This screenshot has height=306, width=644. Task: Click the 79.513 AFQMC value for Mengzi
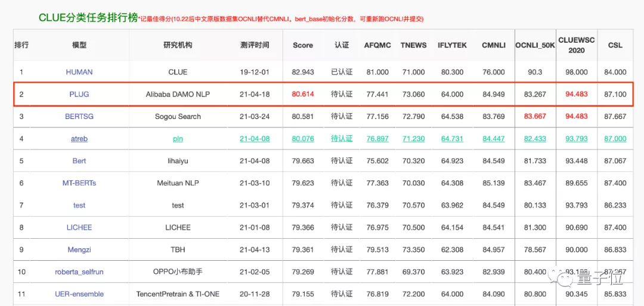point(376,249)
